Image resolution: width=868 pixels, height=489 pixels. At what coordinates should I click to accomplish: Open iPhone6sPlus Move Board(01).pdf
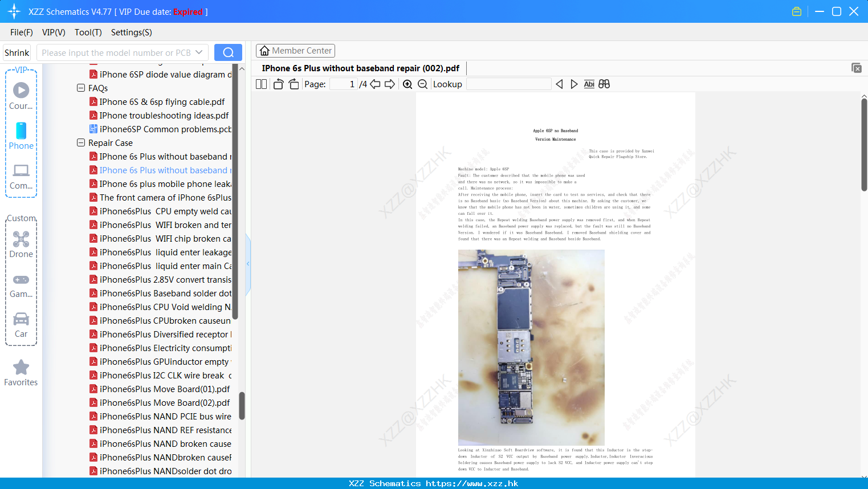[160, 389]
